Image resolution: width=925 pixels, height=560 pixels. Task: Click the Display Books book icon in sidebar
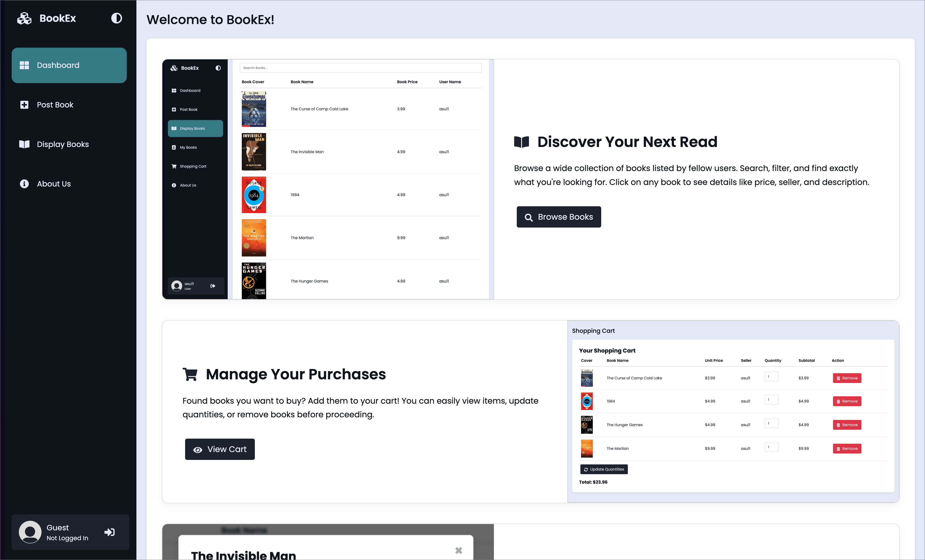click(24, 144)
